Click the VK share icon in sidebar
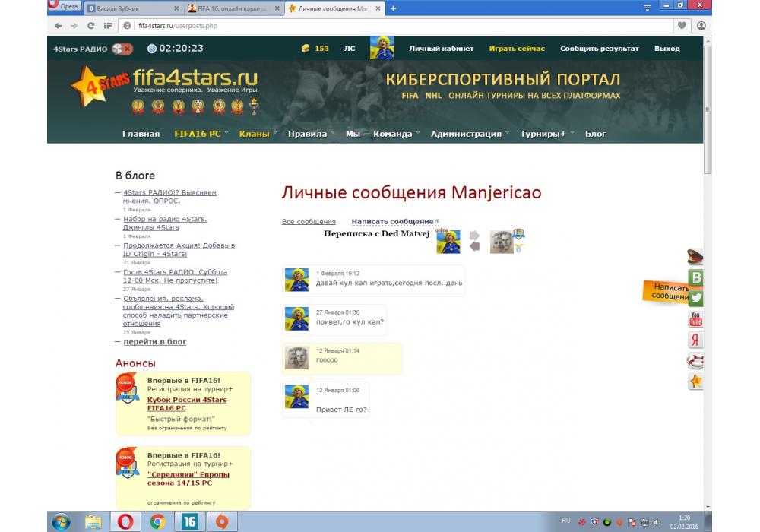The width and height of the screenshot is (760, 532). coord(695,278)
